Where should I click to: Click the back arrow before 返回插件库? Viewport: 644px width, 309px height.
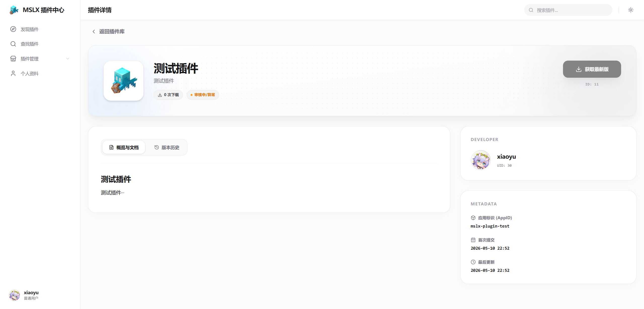coord(94,31)
